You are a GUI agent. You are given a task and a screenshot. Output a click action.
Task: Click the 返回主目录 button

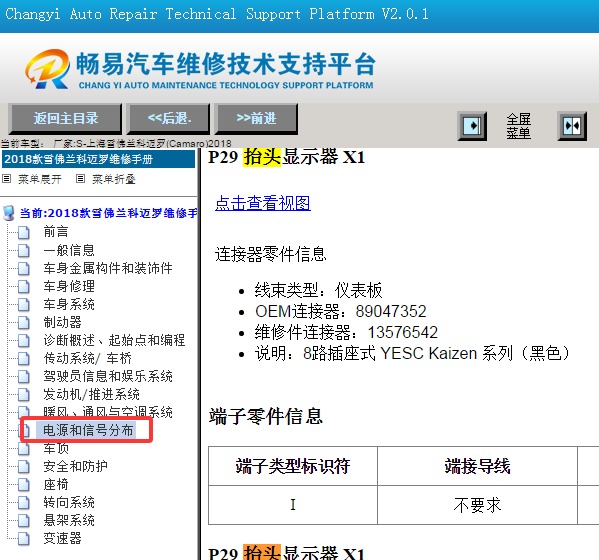click(x=65, y=118)
